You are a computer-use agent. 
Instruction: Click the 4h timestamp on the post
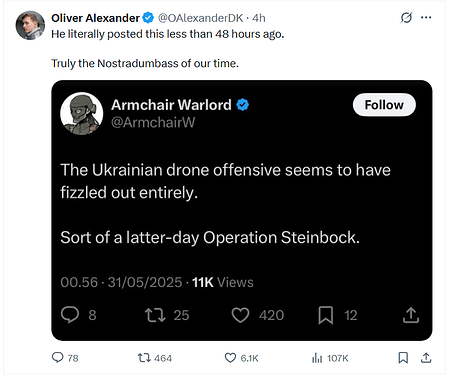(x=259, y=18)
